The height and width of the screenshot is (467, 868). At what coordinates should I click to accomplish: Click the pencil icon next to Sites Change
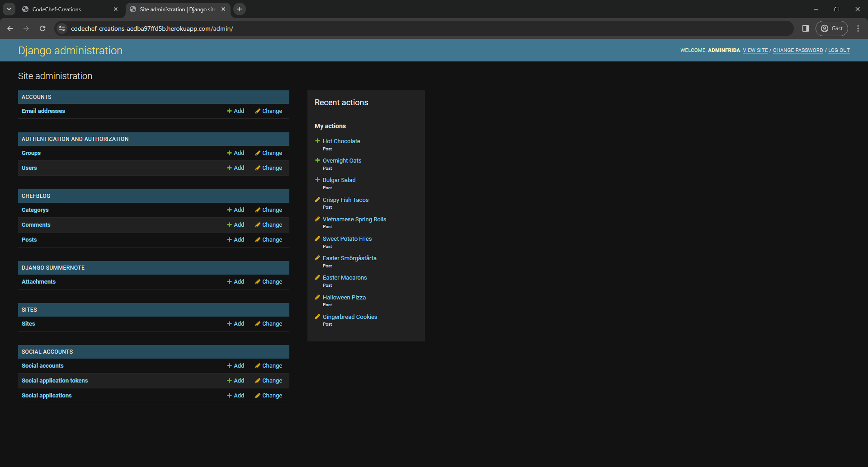(258, 323)
